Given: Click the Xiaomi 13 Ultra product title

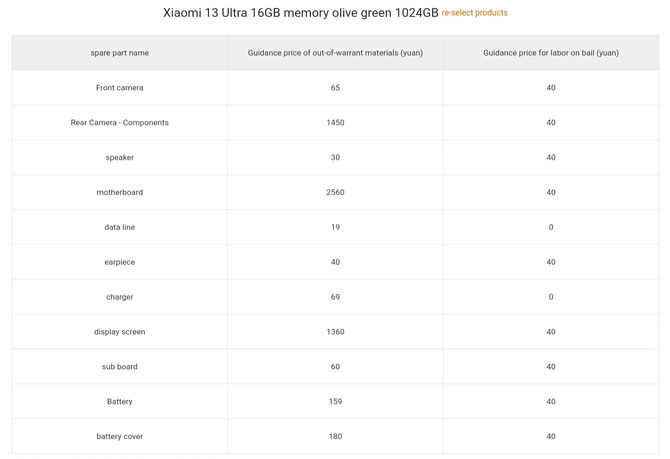Looking at the screenshot, I should [300, 13].
